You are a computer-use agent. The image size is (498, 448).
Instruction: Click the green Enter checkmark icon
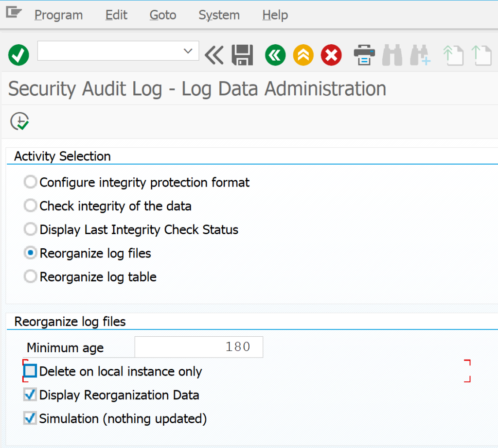(x=19, y=55)
